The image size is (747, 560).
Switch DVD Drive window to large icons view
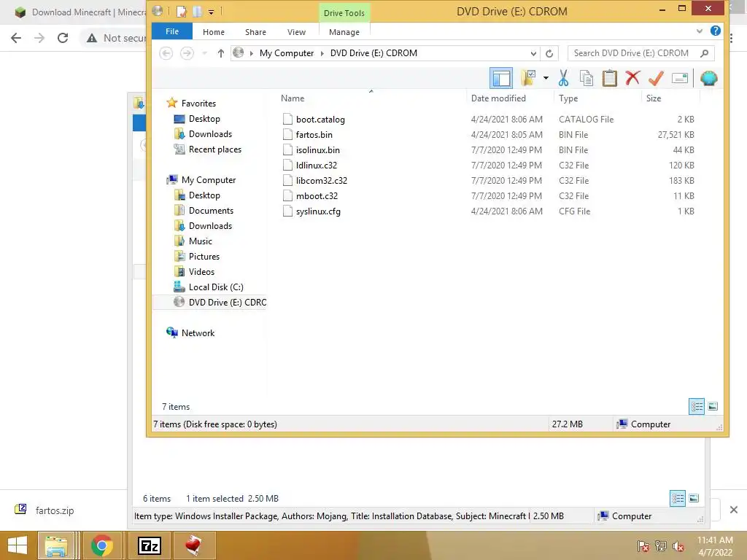pos(713,406)
